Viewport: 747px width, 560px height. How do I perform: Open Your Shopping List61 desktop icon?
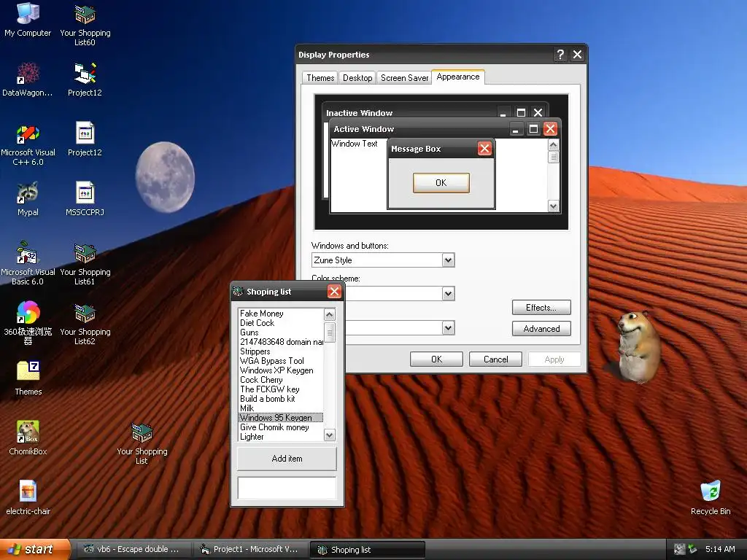(85, 263)
